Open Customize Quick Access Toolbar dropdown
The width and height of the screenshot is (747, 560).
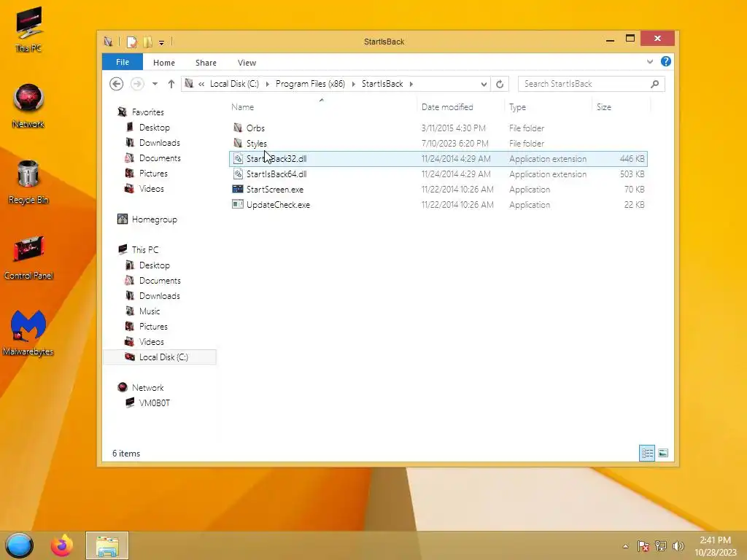(x=161, y=42)
